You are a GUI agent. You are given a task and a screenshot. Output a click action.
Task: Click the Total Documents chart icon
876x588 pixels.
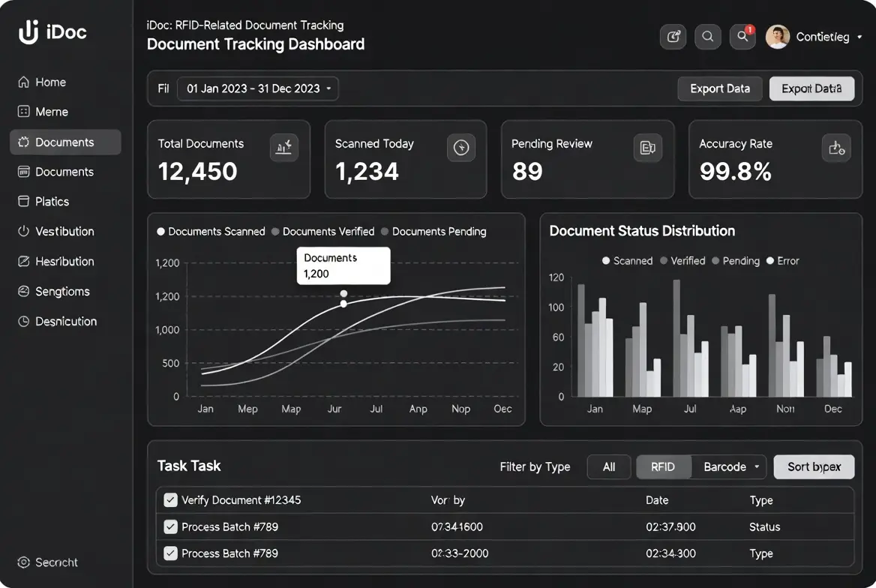284,148
